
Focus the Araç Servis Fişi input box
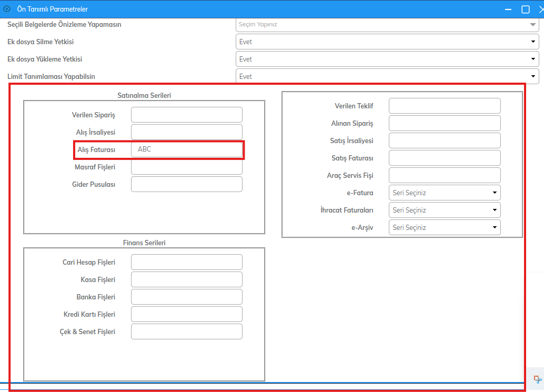point(445,175)
